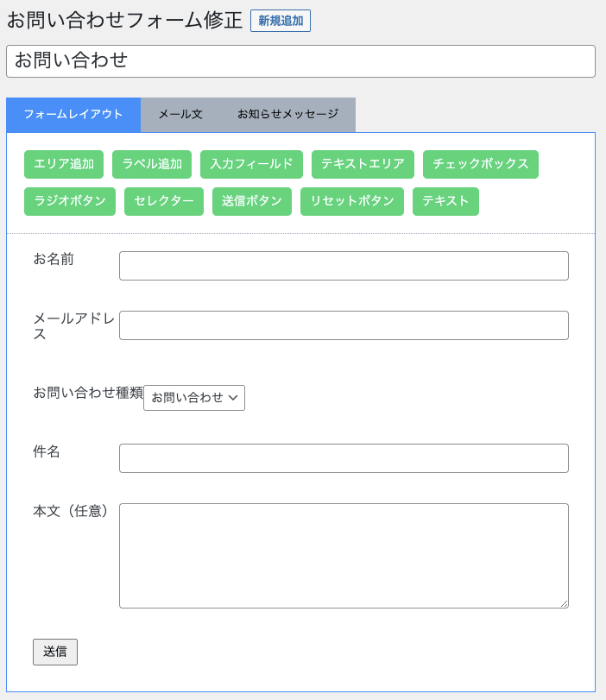The height and width of the screenshot is (700, 606).
Task: Switch to the フォームレイアウト tab
Action: click(73, 115)
